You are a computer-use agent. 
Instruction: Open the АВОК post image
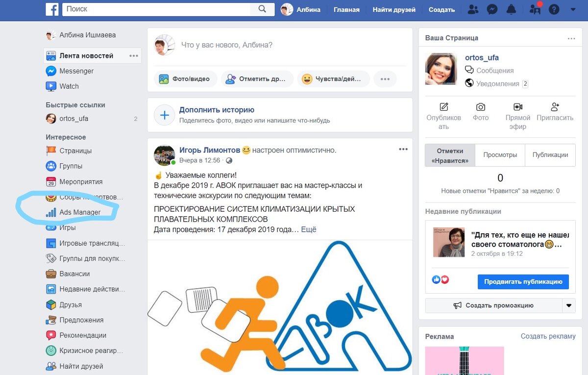280,307
